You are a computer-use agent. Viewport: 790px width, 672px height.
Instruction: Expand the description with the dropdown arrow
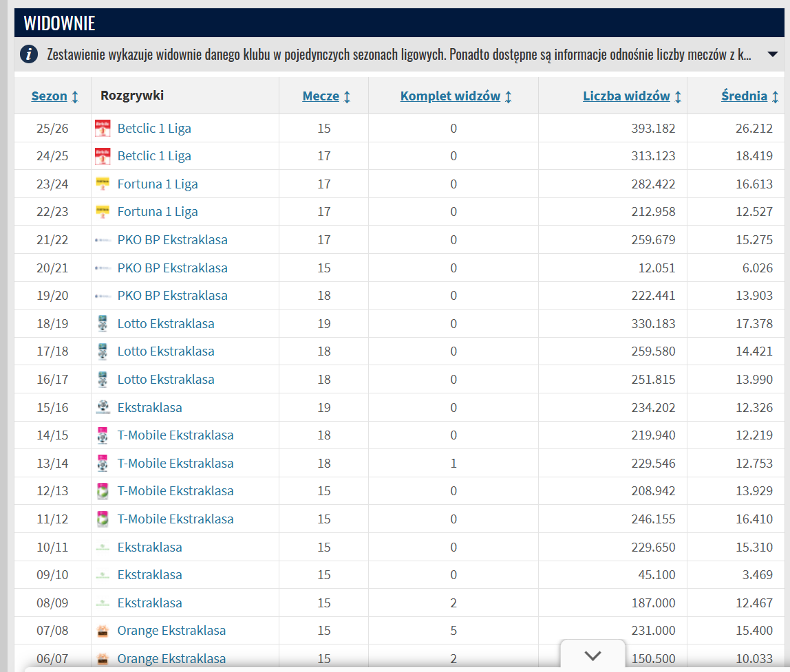(x=772, y=54)
